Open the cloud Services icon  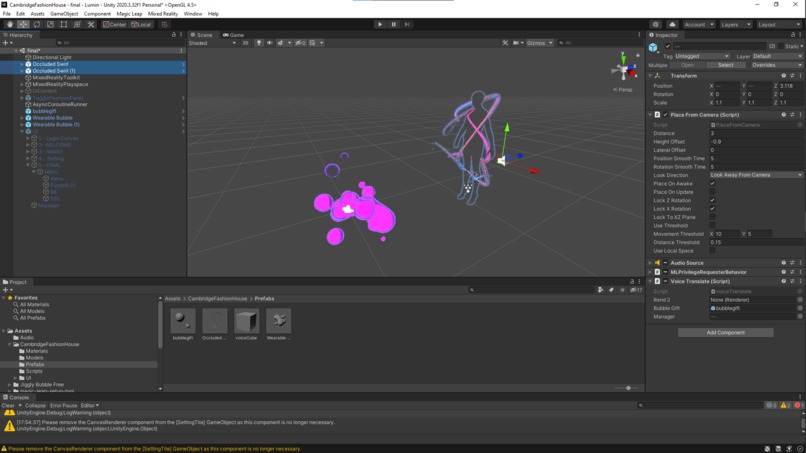pyautogui.click(x=672, y=24)
